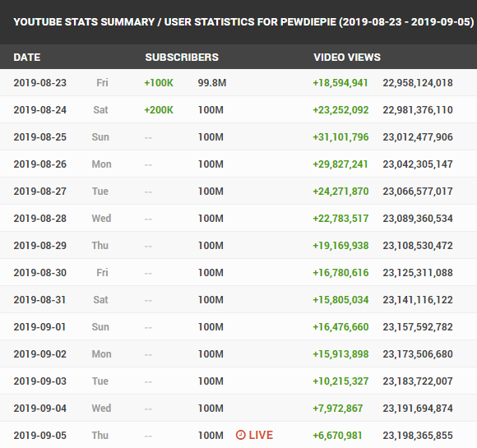Click 100M subscribers on 2019-08-24 row
Viewport: 477px width, 448px height.
tap(211, 110)
